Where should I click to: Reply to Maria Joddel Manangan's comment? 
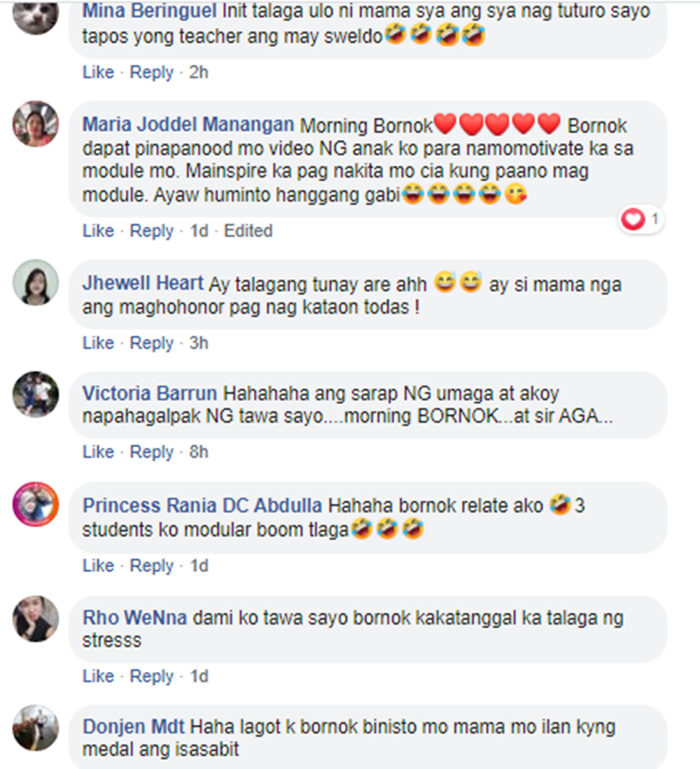(151, 231)
